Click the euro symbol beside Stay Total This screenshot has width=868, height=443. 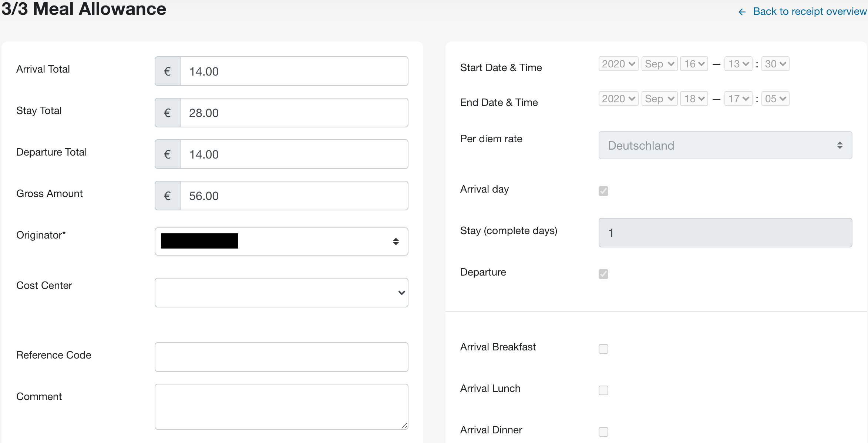pyautogui.click(x=168, y=113)
